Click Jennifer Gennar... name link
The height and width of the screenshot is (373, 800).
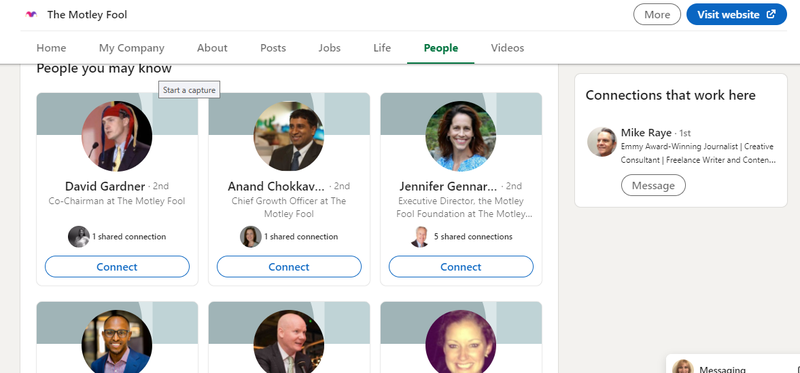(x=448, y=186)
